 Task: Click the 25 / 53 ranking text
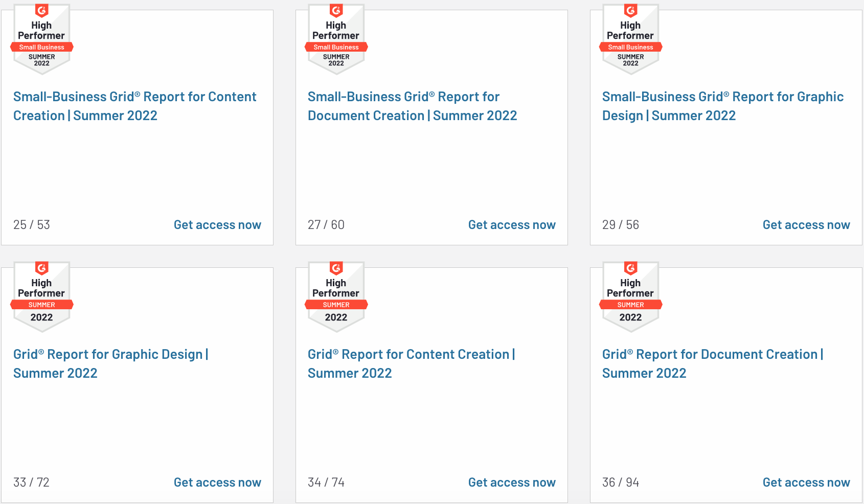(32, 225)
